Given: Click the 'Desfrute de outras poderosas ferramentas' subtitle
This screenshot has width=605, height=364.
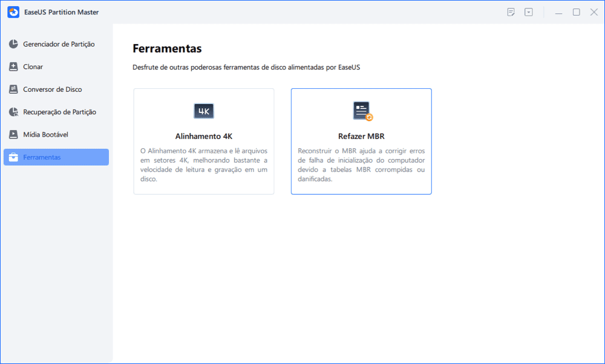Looking at the screenshot, I should pyautogui.click(x=246, y=67).
